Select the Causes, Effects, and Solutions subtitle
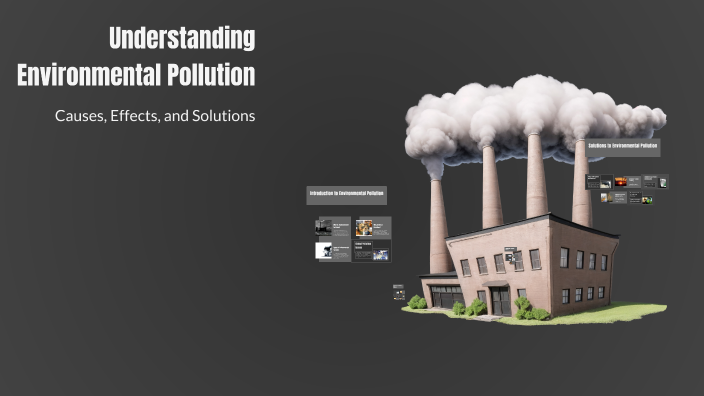This screenshot has height=396, width=704. [x=155, y=116]
